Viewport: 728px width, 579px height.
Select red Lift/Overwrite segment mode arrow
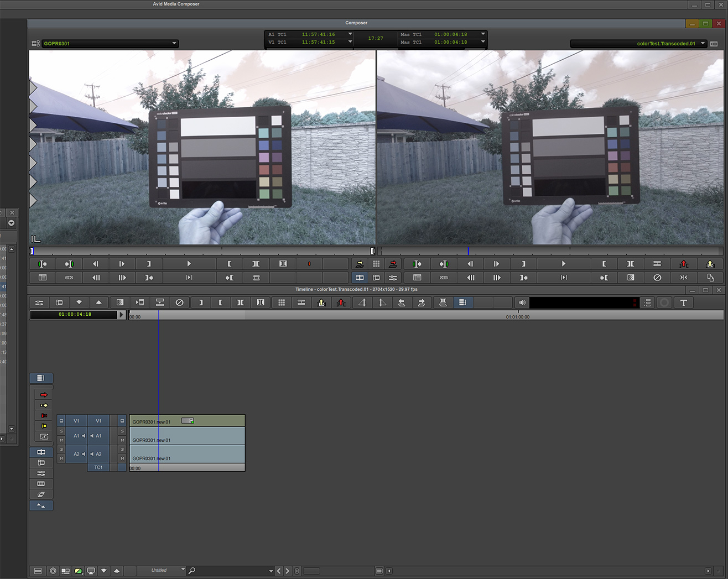point(44,395)
